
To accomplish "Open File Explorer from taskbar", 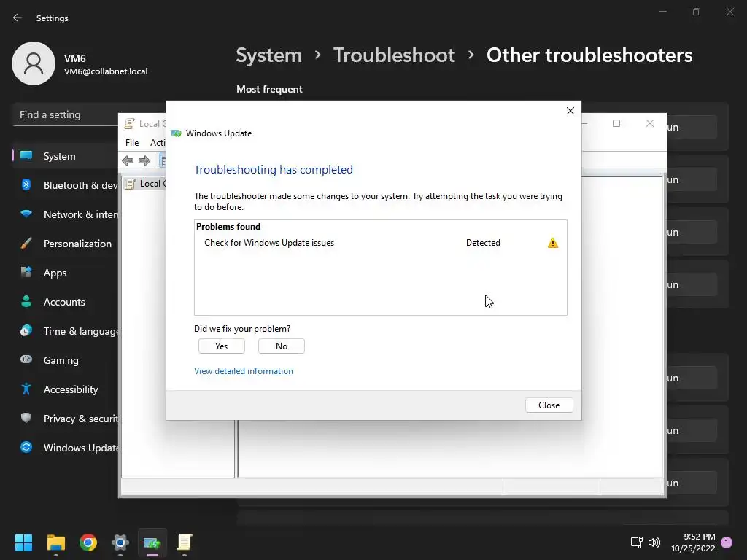I will tap(55, 542).
